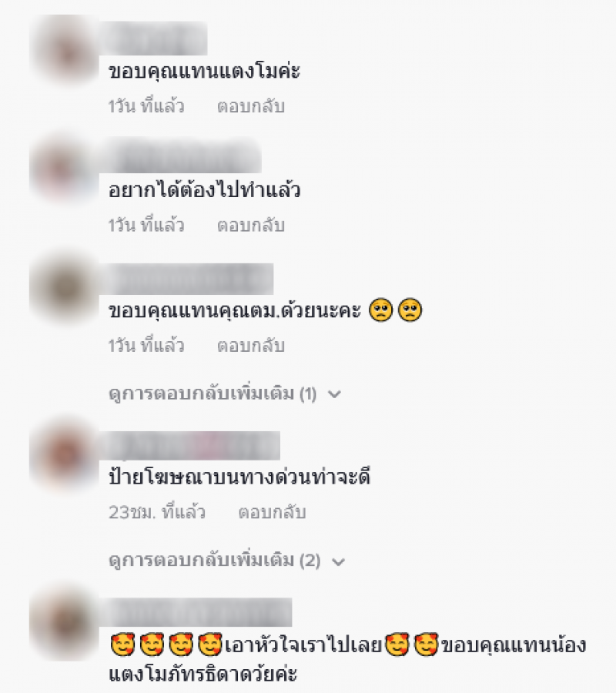The height and width of the screenshot is (693, 616).
Task: Click blurred username above ขอบคุณแทนแตงโมค่ะ
Action: click(x=153, y=39)
